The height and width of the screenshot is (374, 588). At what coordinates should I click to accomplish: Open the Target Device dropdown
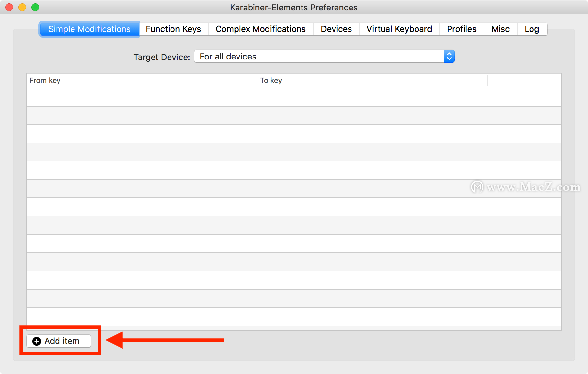[324, 57]
